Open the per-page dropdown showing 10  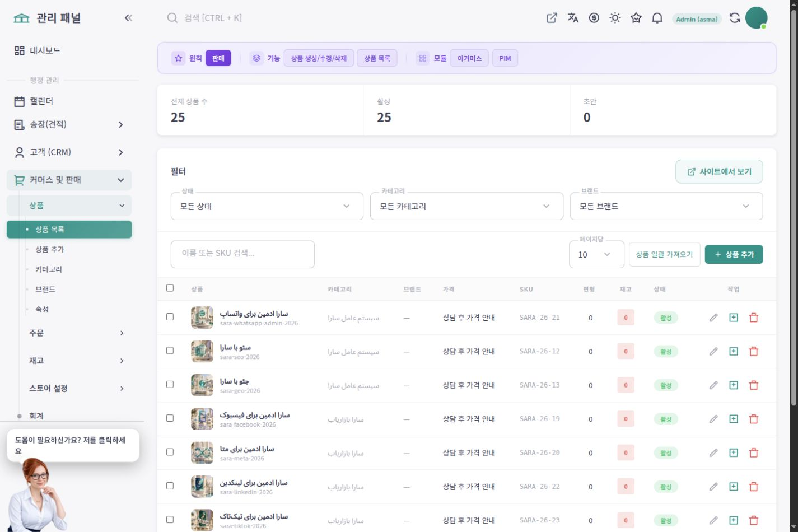pos(596,254)
